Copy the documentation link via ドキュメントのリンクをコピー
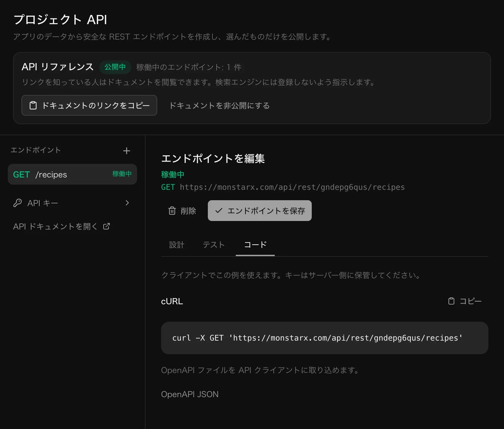 (89, 105)
